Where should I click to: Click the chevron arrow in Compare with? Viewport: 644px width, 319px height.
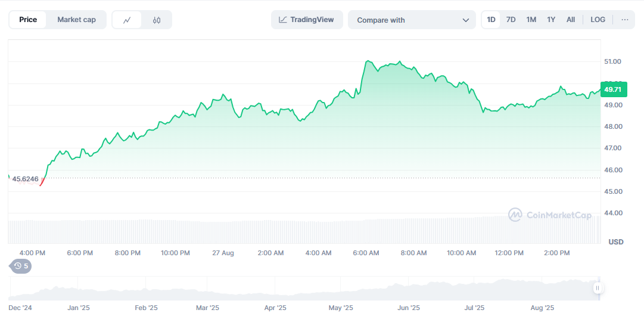pos(466,20)
